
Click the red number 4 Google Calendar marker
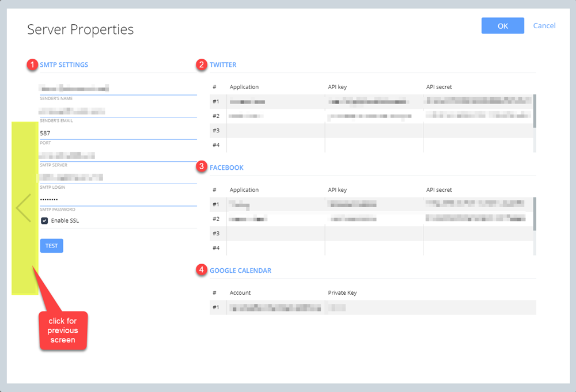(x=202, y=270)
